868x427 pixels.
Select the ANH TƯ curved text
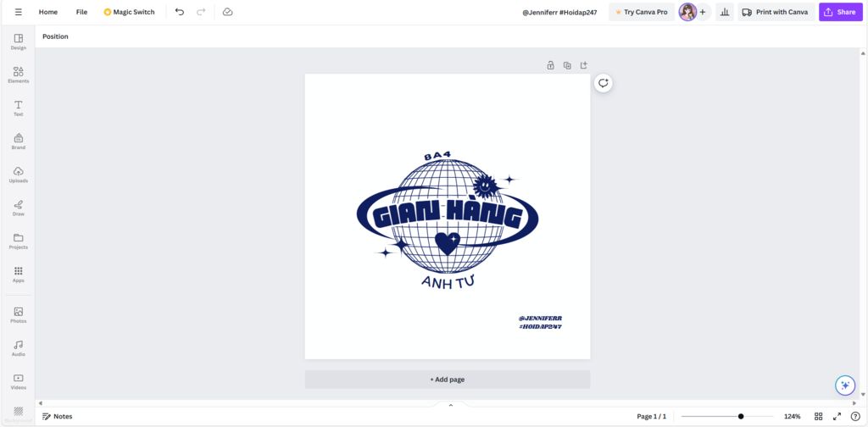point(448,283)
